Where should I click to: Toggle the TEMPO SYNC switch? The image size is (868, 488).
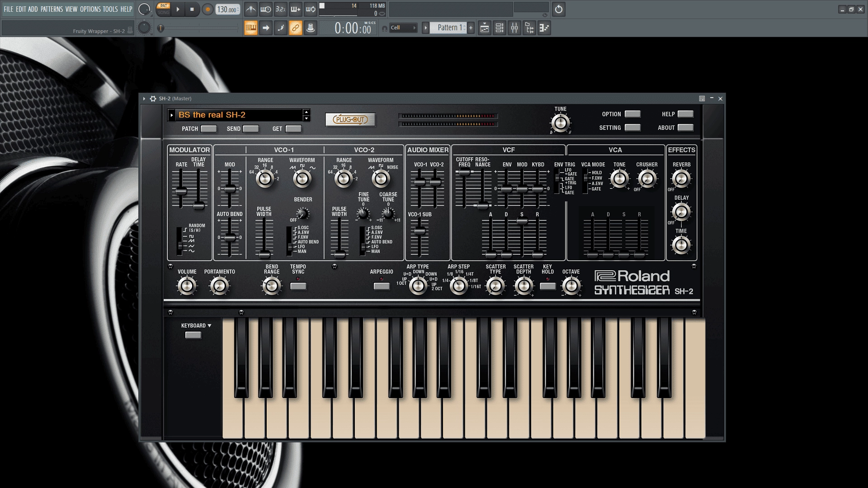298,286
